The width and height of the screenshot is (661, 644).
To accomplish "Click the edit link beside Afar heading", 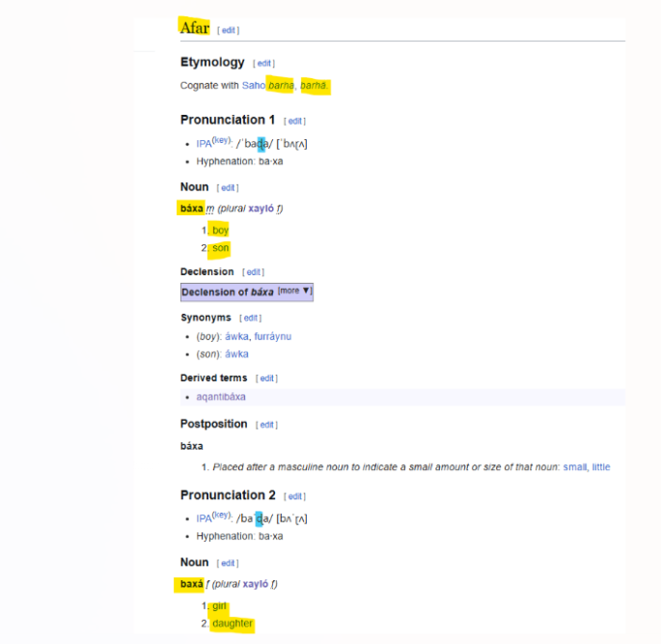I will pyautogui.click(x=229, y=31).
